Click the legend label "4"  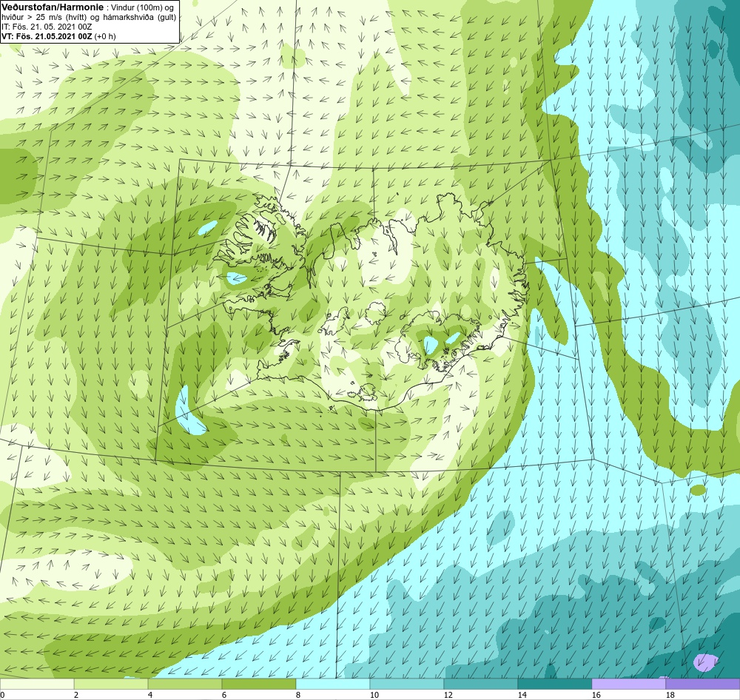pos(150,695)
